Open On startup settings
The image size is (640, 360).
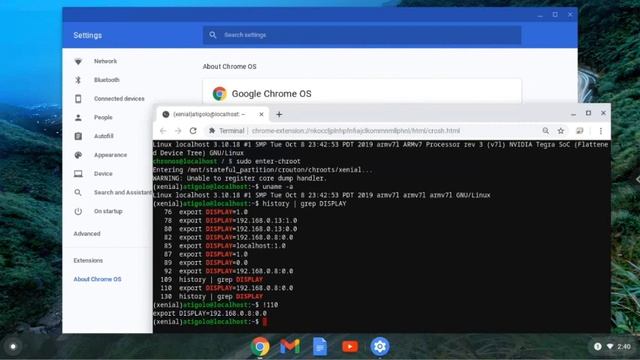tap(108, 211)
